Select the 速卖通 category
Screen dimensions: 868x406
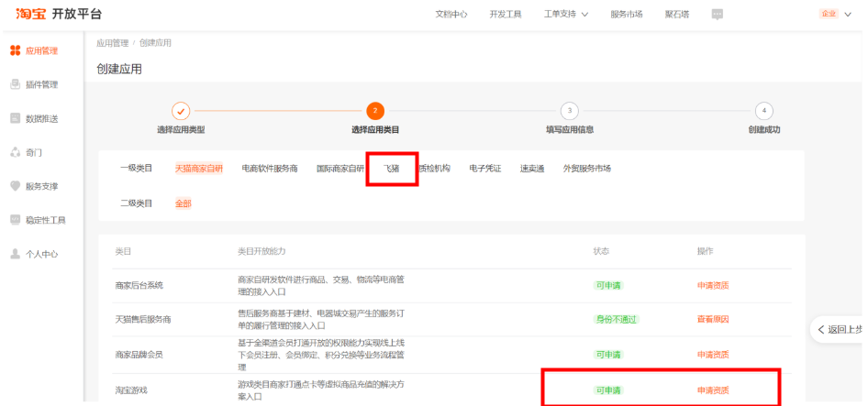[532, 168]
